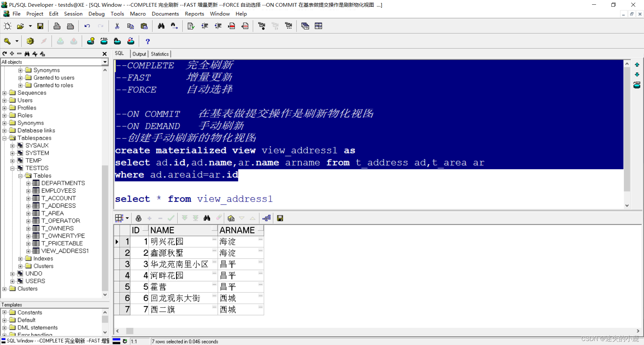Click the result grid Find binoculars icon
Screen dimensions: 644x345
pos(207,218)
